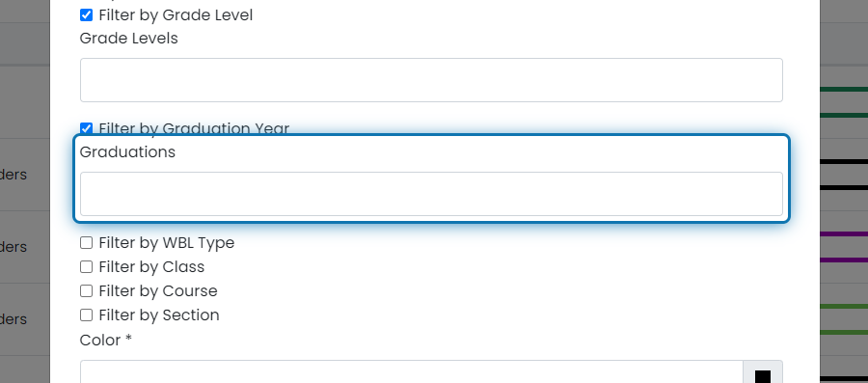Click the Grade Levels field label
This screenshot has height=383, width=868.
129,39
